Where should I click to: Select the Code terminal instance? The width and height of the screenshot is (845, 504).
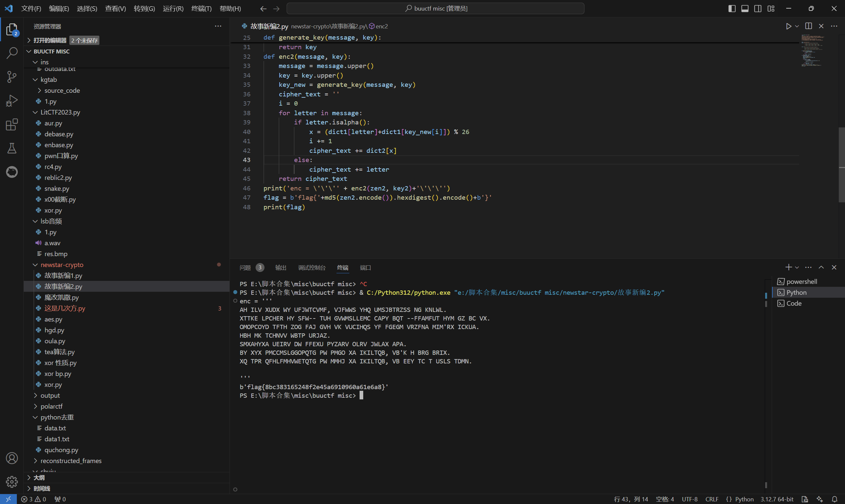(x=808, y=303)
